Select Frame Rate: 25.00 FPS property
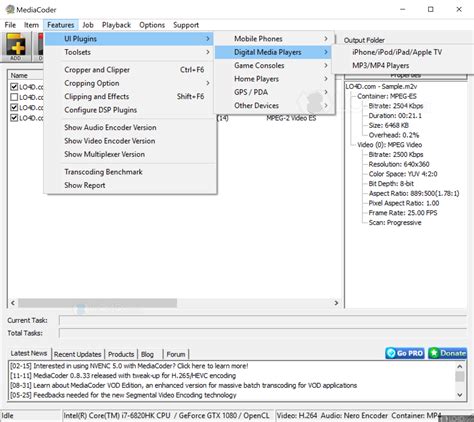 403,213
